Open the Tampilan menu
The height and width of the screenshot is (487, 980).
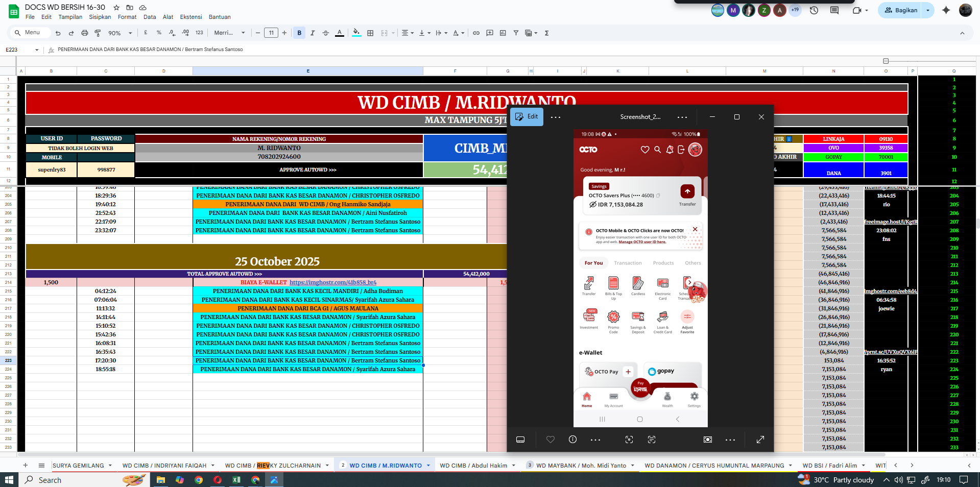coord(70,17)
